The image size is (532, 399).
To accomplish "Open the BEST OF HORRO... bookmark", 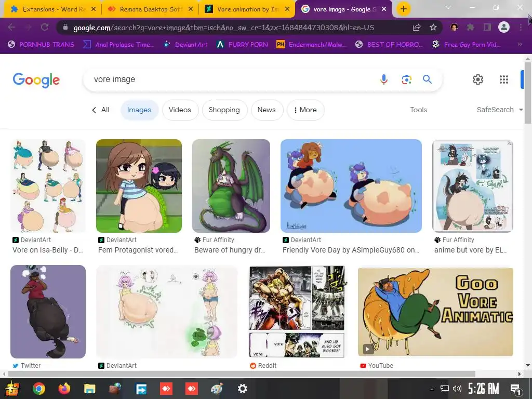I will [x=389, y=44].
